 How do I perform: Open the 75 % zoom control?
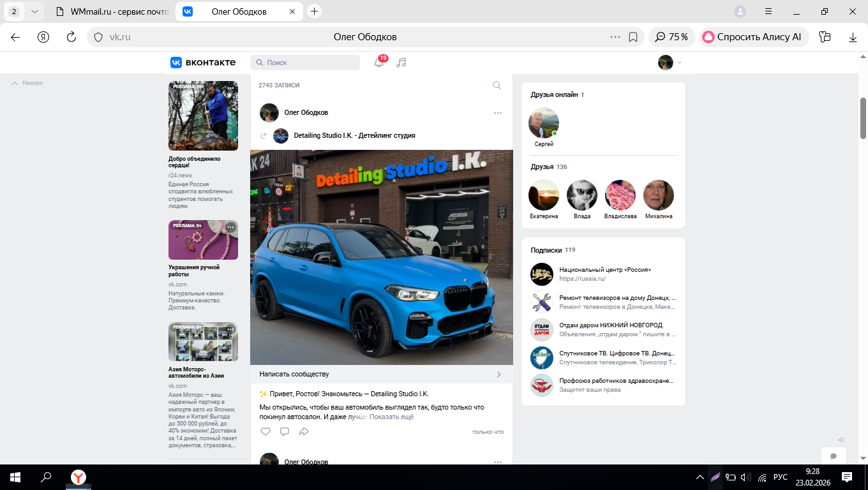coord(672,37)
